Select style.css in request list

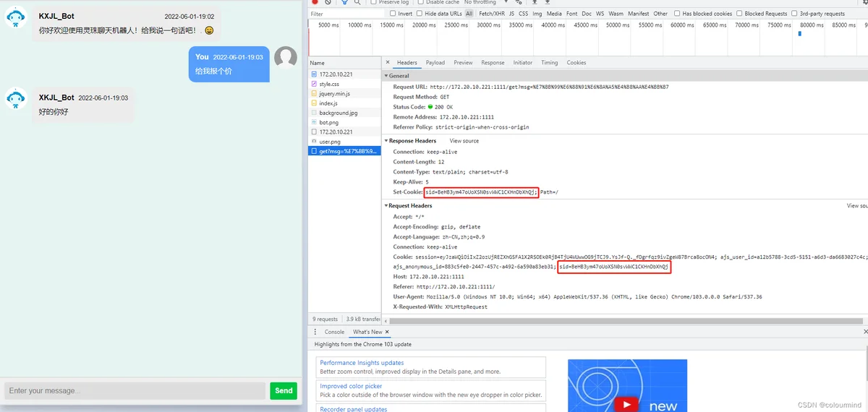point(344,84)
